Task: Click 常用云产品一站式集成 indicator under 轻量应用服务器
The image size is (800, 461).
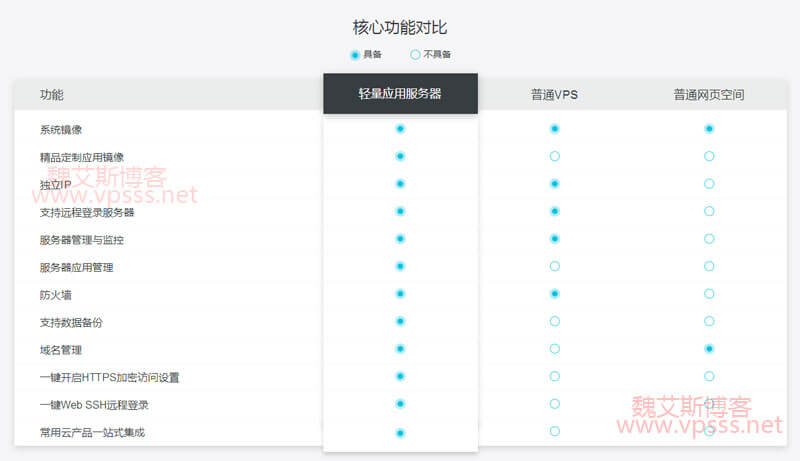Action: point(400,432)
